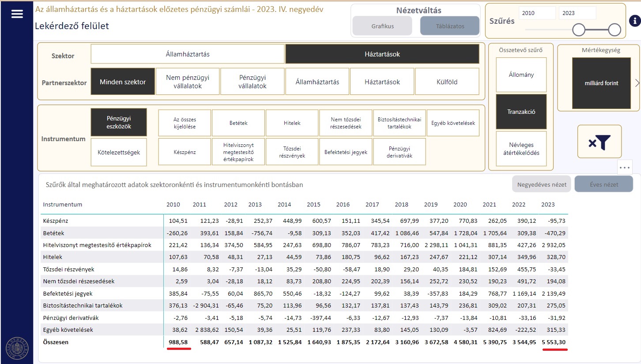Switch to Táblázatos view
This screenshot has width=641, height=364.
coord(449,26)
